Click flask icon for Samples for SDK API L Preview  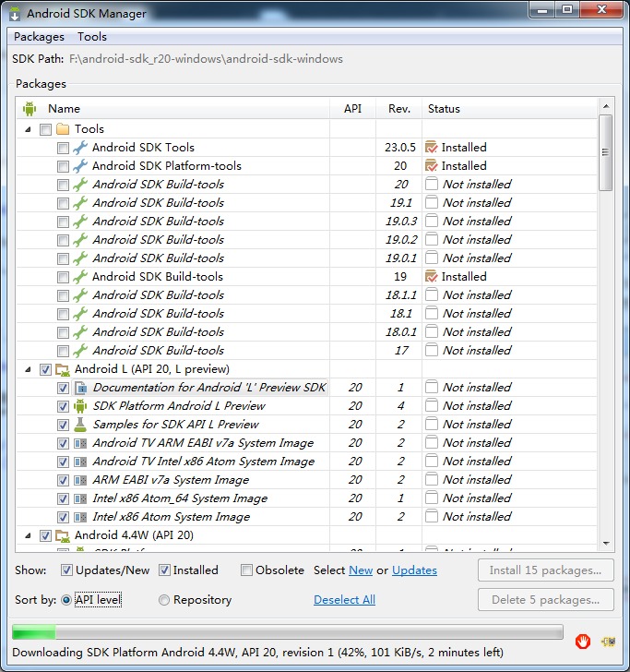[x=80, y=425]
